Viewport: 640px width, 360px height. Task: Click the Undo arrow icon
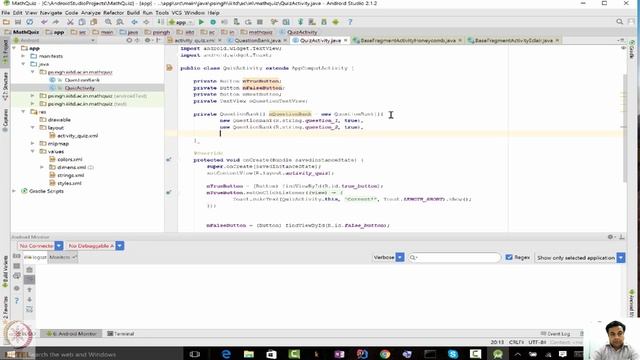(44, 22)
